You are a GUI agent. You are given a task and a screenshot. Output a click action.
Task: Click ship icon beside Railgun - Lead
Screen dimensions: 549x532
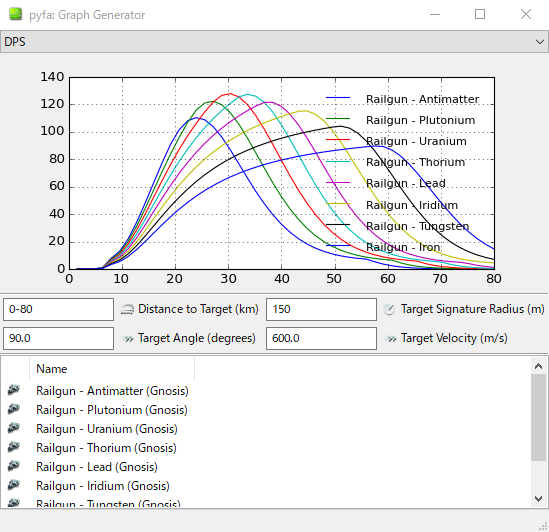click(14, 466)
